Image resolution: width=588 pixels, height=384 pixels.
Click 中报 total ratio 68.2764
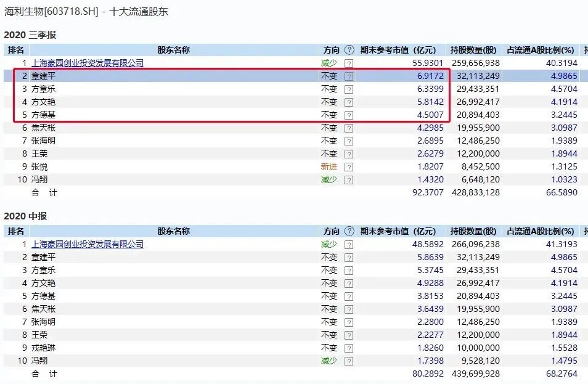pyautogui.click(x=561, y=374)
